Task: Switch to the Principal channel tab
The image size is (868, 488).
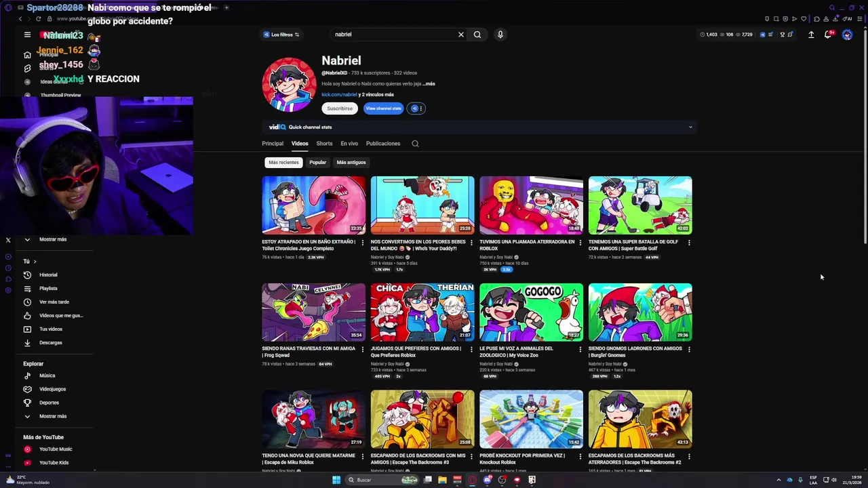Action: click(x=273, y=144)
